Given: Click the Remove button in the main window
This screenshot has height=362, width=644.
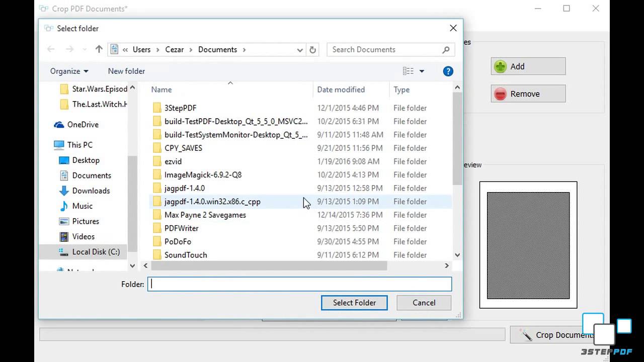Looking at the screenshot, I should pyautogui.click(x=528, y=94).
